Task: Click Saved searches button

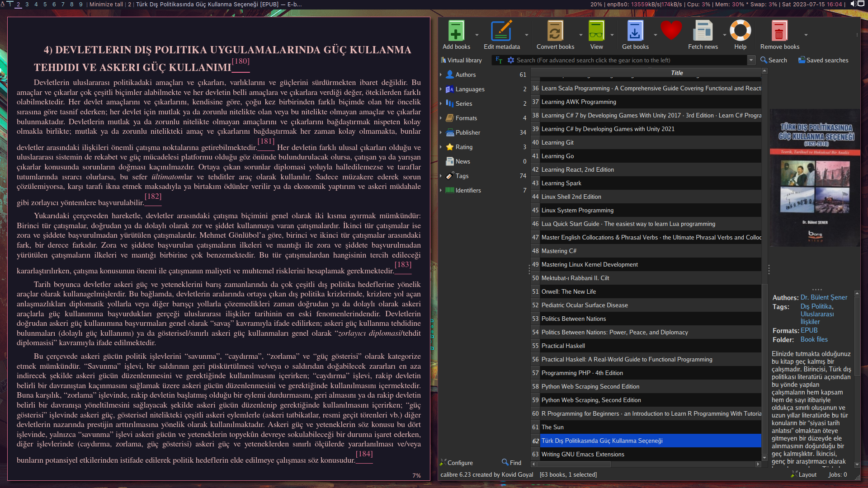Action: click(x=823, y=60)
